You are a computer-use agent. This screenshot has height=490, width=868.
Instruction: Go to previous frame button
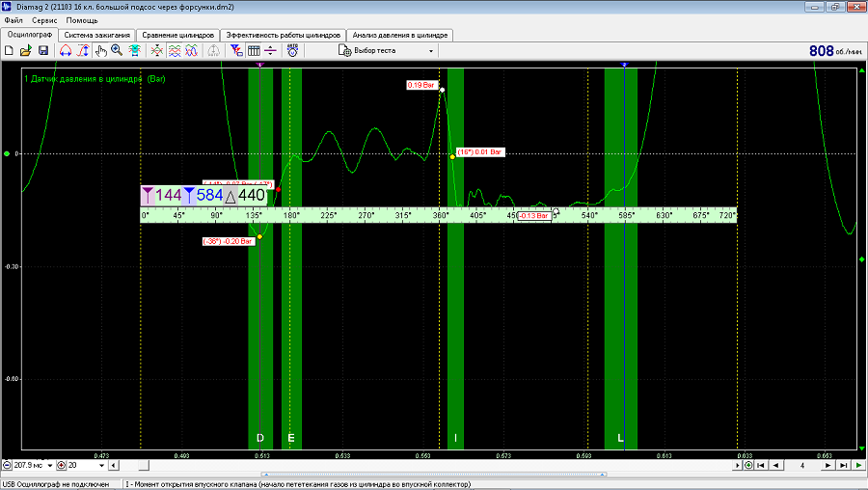776,465
